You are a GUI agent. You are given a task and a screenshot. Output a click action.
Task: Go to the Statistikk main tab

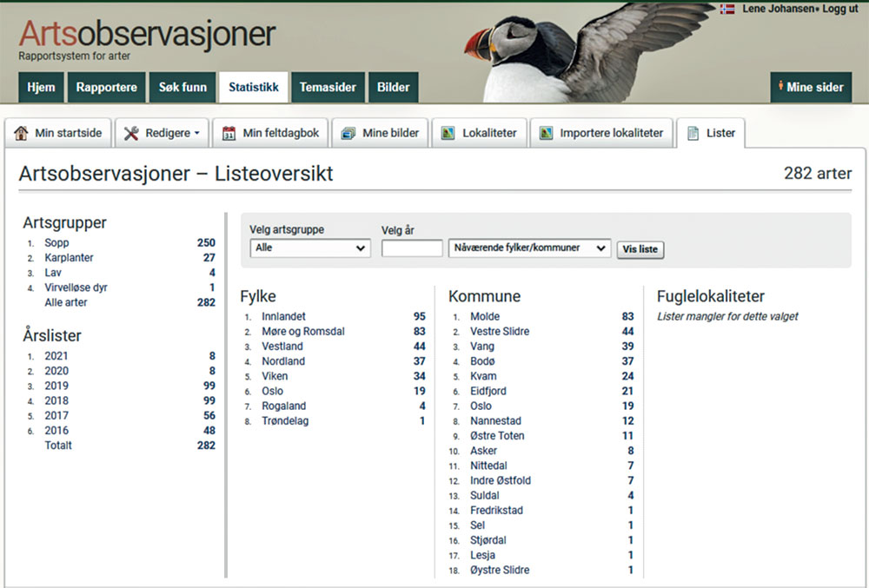(x=253, y=87)
